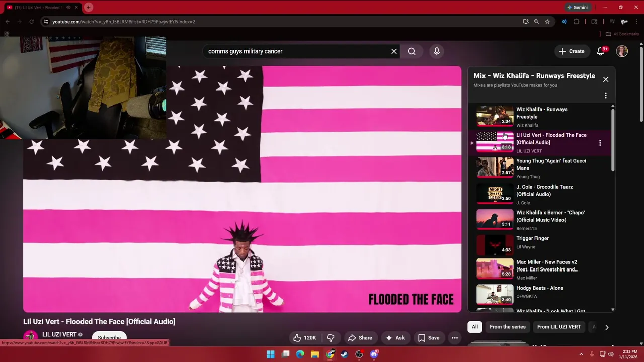Click the playlist panel scrollbar
Image resolution: width=644 pixels, height=362 pixels.
(x=613, y=141)
